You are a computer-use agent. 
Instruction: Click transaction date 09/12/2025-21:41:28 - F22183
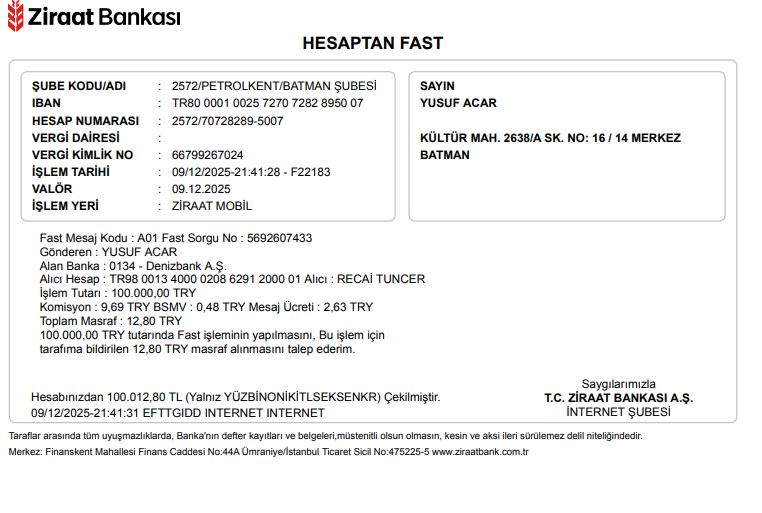(x=251, y=172)
